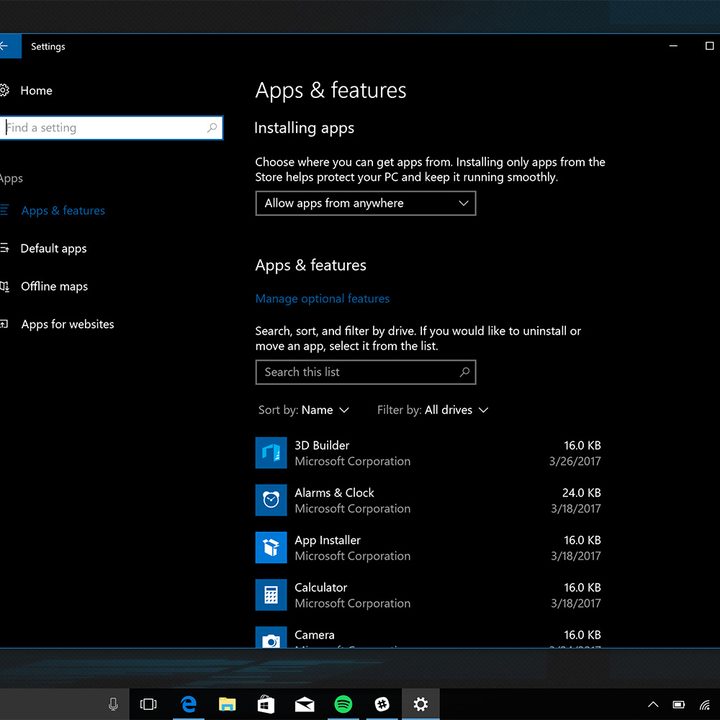Go to Home in settings sidebar
Viewport: 720px width, 720px height.
[x=36, y=90]
